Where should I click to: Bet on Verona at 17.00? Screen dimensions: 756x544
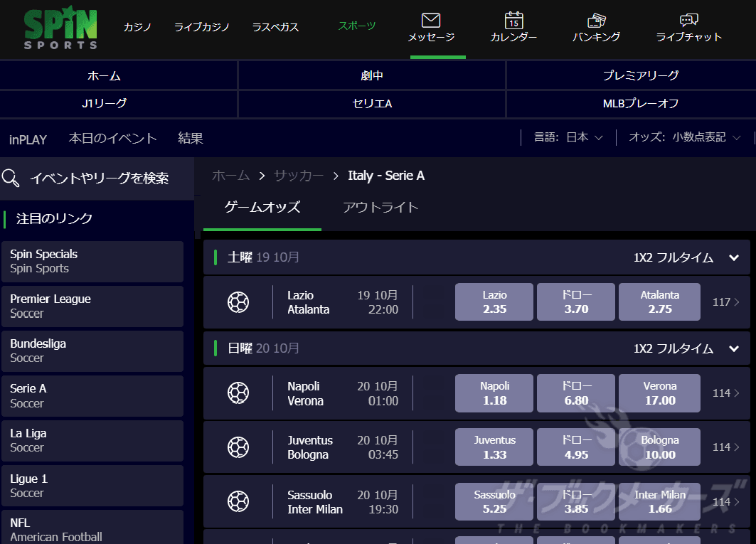click(659, 393)
